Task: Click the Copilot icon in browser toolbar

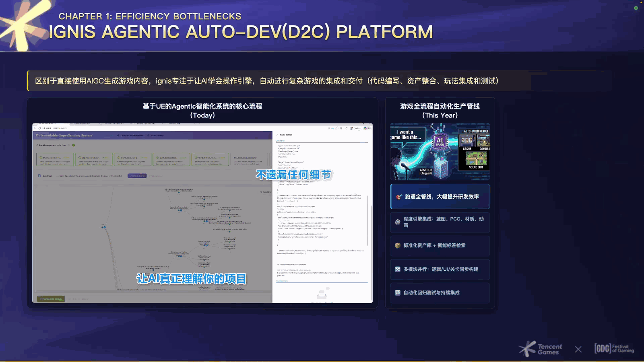Action: [x=366, y=128]
